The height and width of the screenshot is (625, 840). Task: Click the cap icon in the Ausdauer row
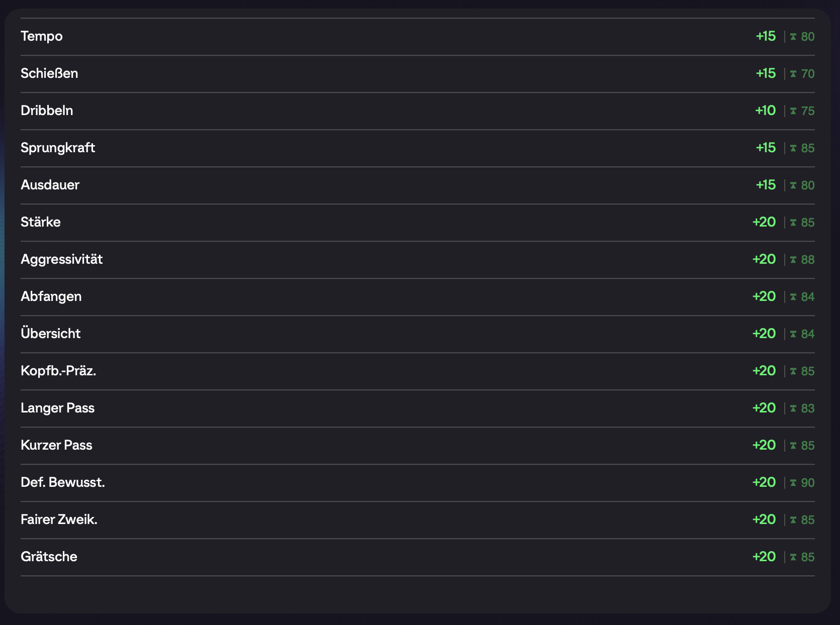[793, 185]
